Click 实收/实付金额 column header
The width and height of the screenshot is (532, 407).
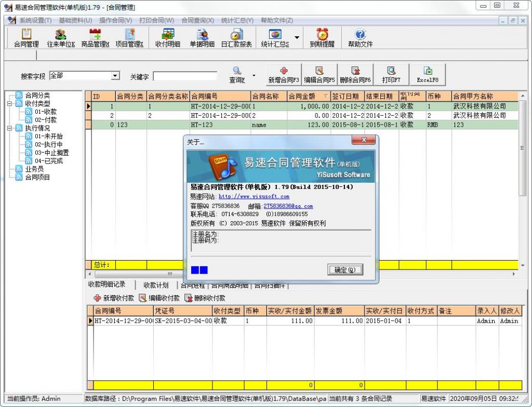(x=290, y=310)
